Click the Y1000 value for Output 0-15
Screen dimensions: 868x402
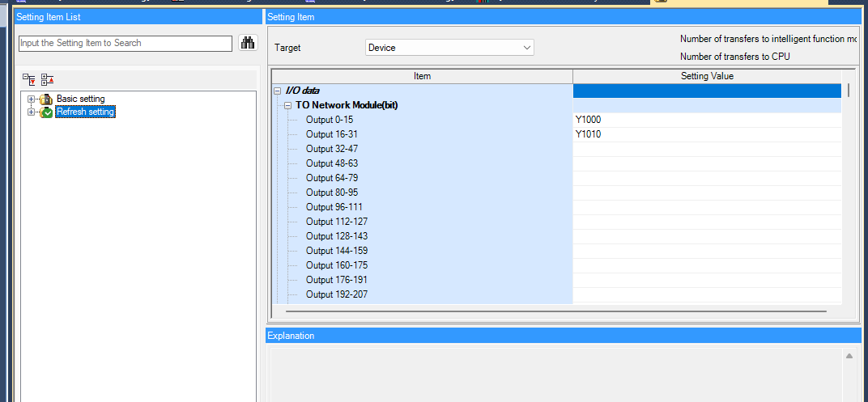pyautogui.click(x=588, y=121)
